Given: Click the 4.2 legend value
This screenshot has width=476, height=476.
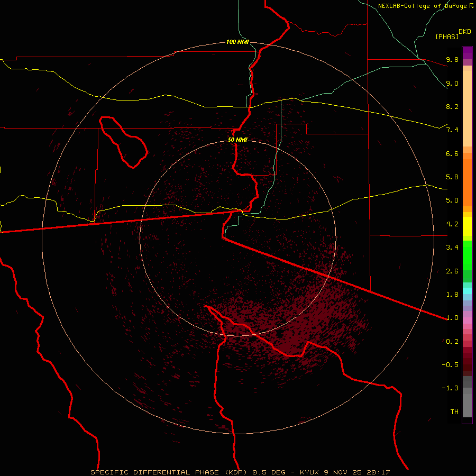Looking at the screenshot, I should pyautogui.click(x=452, y=224).
